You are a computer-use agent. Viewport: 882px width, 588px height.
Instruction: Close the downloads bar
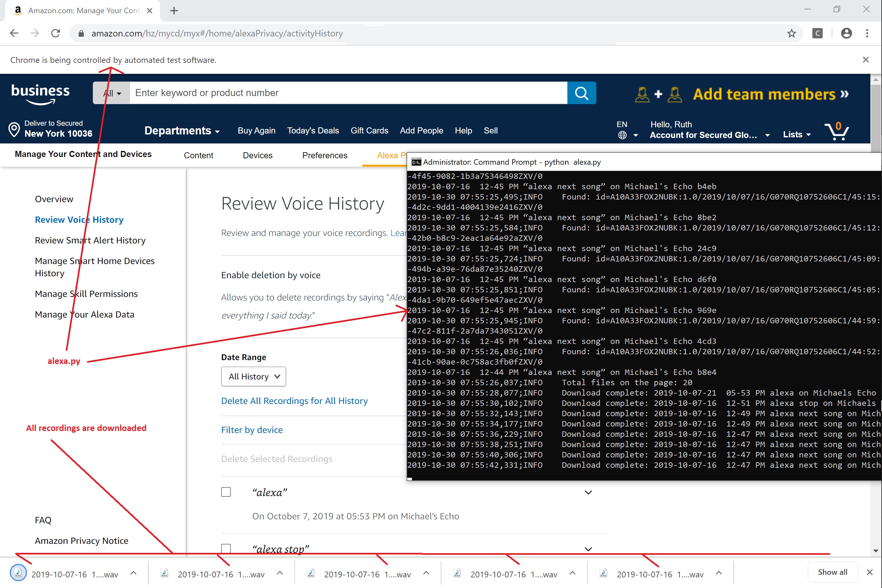[x=870, y=572]
